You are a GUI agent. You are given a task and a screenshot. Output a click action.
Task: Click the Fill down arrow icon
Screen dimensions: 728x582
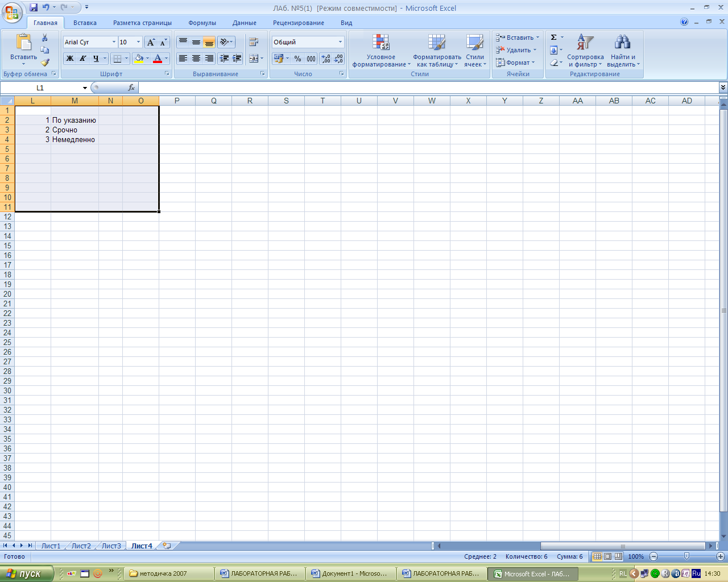(x=553, y=50)
